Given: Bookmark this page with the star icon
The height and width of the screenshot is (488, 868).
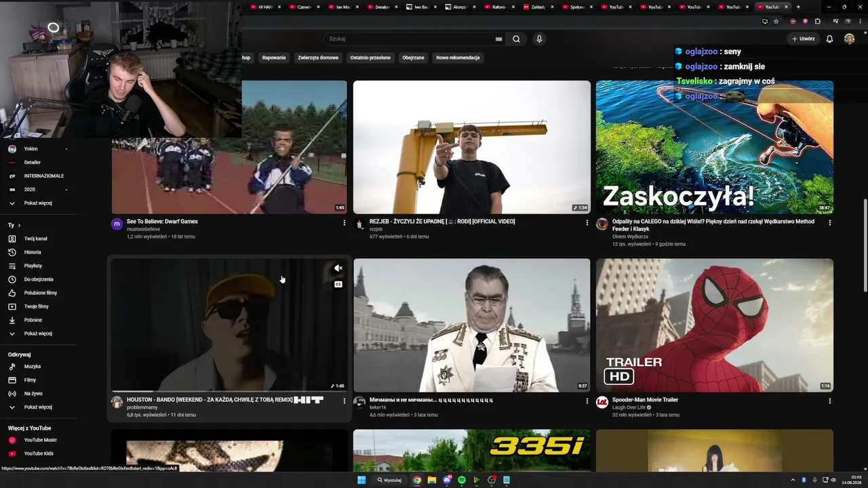Looking at the screenshot, I should tap(776, 21).
